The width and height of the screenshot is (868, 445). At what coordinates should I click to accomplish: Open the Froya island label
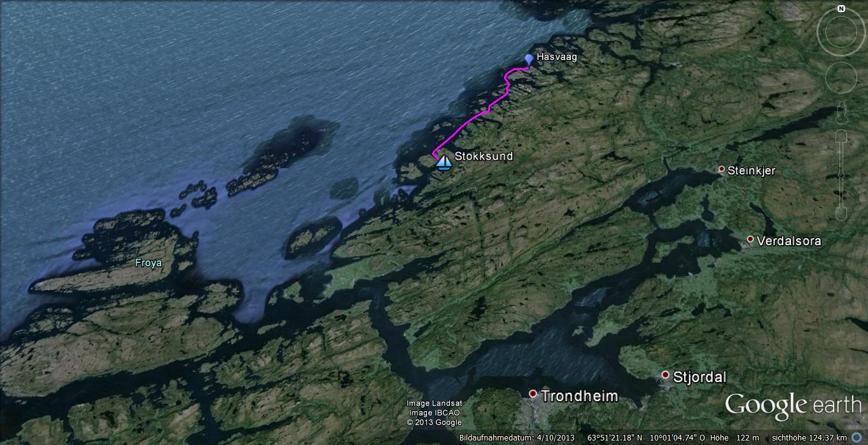click(x=148, y=262)
